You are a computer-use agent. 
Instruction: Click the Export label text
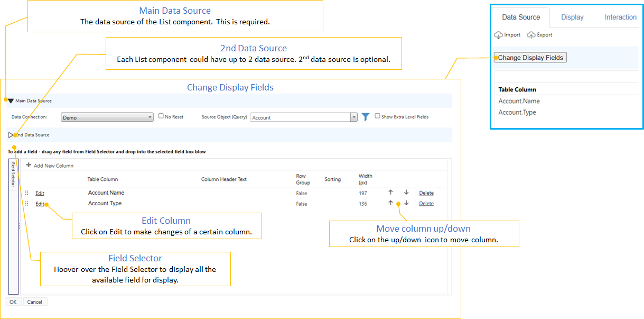click(x=545, y=35)
